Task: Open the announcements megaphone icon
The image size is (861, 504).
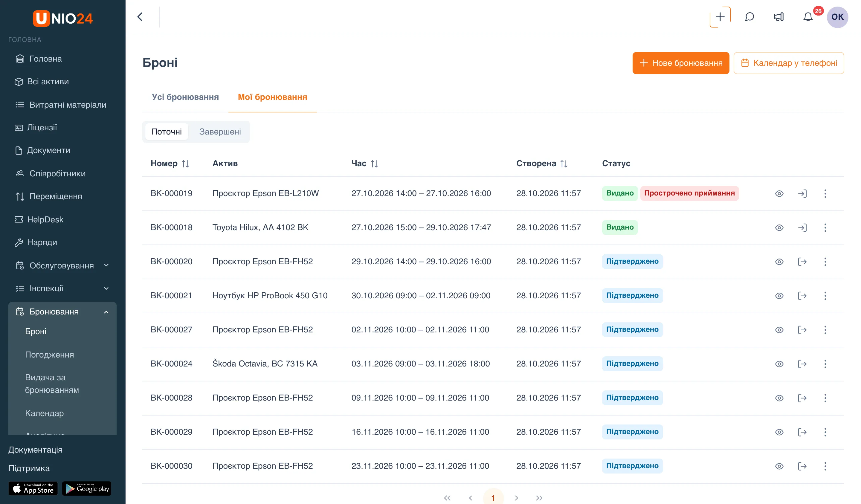Action: pos(779,17)
